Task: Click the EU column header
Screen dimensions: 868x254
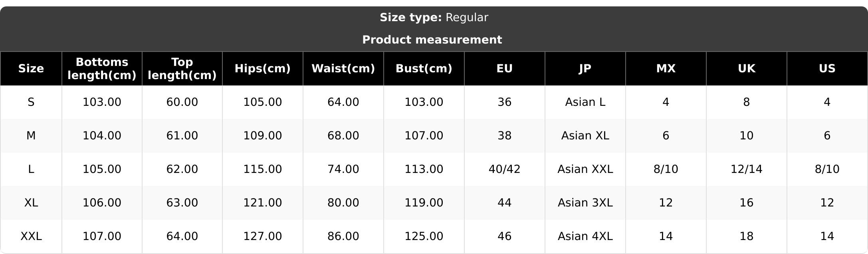Action: point(505,69)
